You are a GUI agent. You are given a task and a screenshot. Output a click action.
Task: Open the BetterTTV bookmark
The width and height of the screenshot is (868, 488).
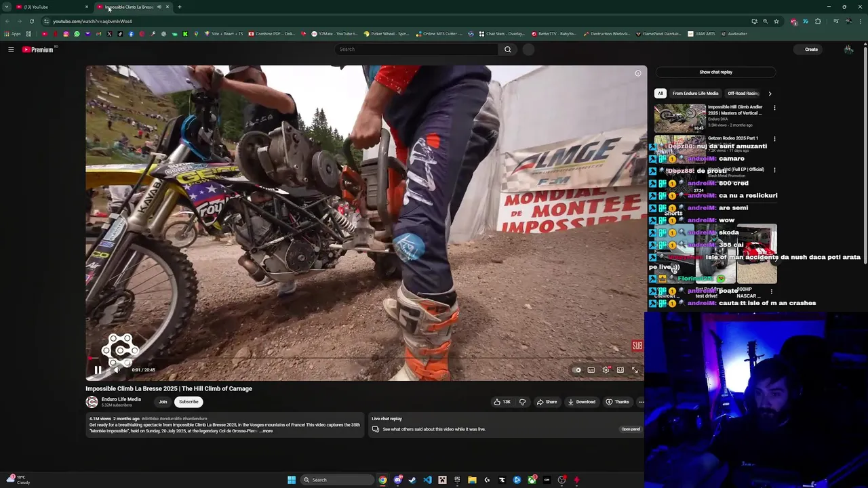(x=553, y=34)
